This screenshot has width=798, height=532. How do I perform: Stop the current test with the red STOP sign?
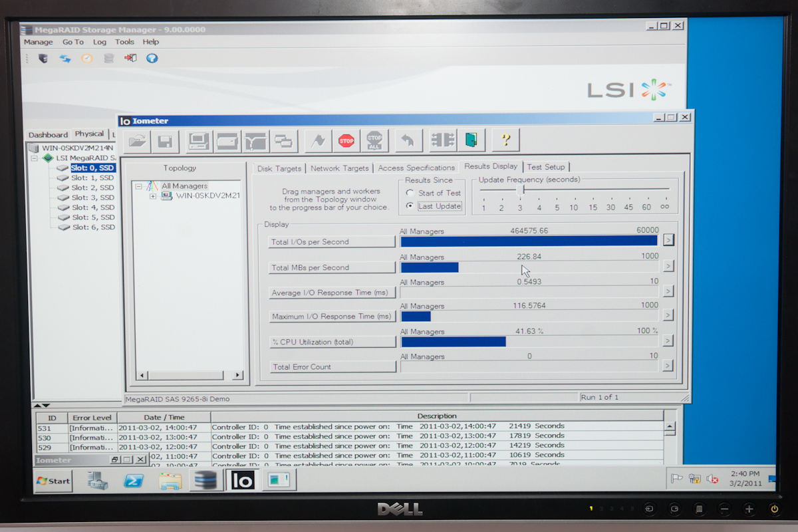point(346,140)
